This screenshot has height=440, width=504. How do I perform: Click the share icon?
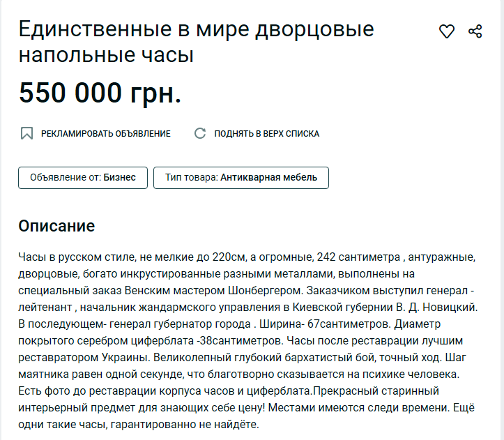[x=475, y=31]
